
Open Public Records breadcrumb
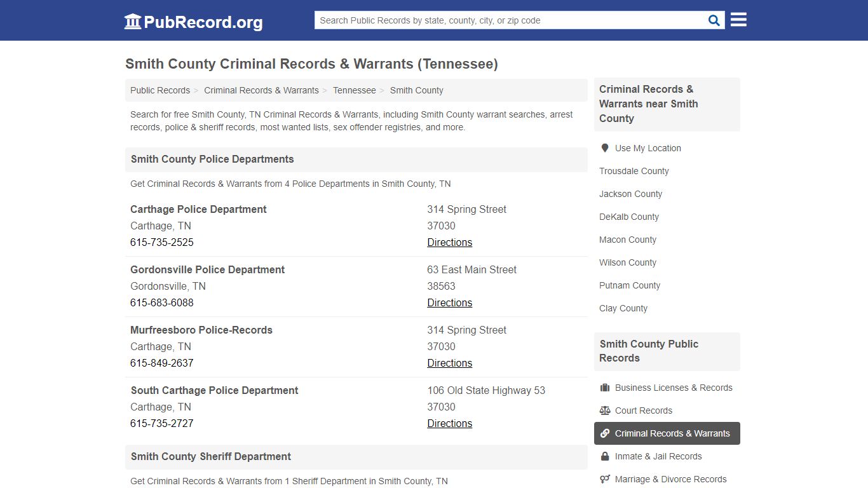coord(160,90)
